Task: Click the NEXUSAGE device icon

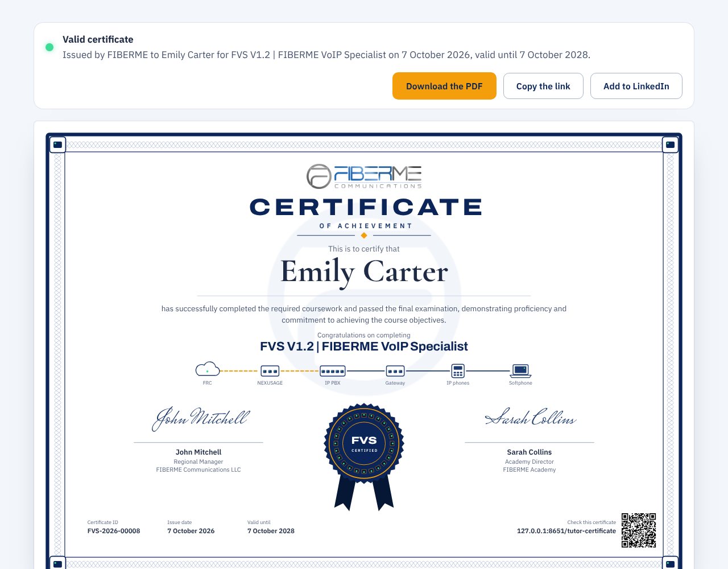Action: click(270, 371)
